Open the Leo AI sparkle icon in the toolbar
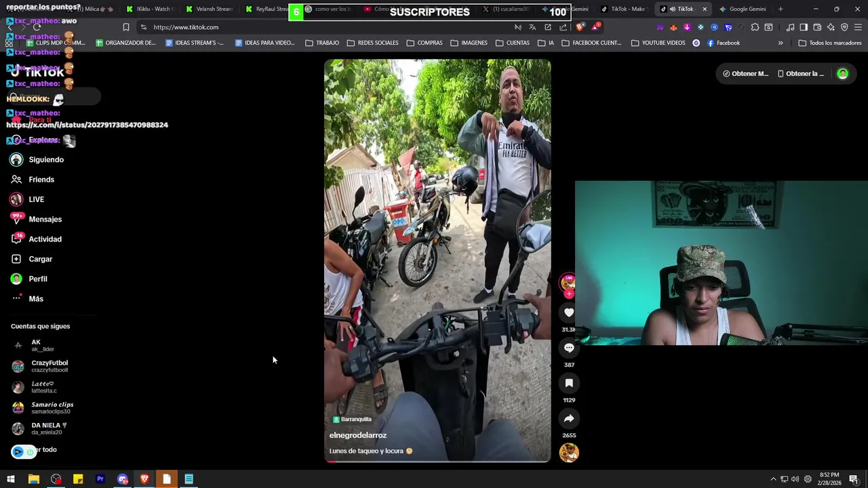 click(831, 27)
